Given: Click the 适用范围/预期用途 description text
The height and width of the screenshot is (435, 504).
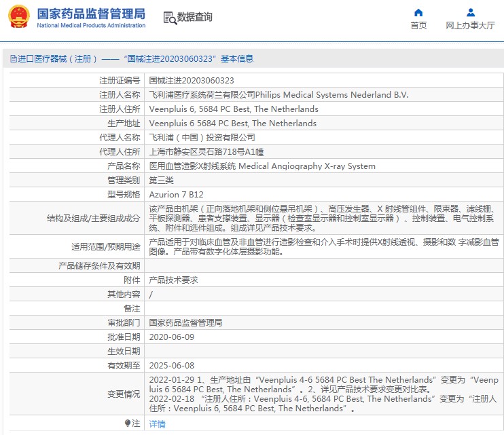Looking at the screenshot, I should coord(324,247).
